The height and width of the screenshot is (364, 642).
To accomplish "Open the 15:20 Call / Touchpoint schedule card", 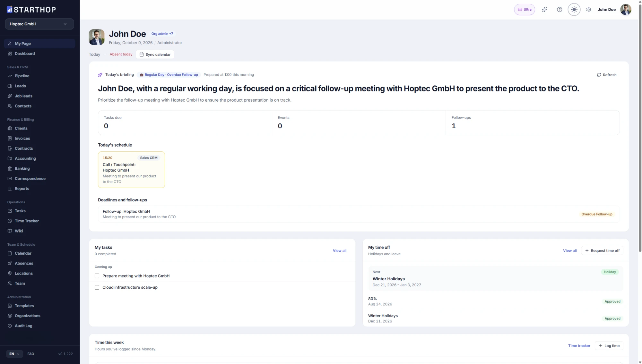I will pos(131,170).
